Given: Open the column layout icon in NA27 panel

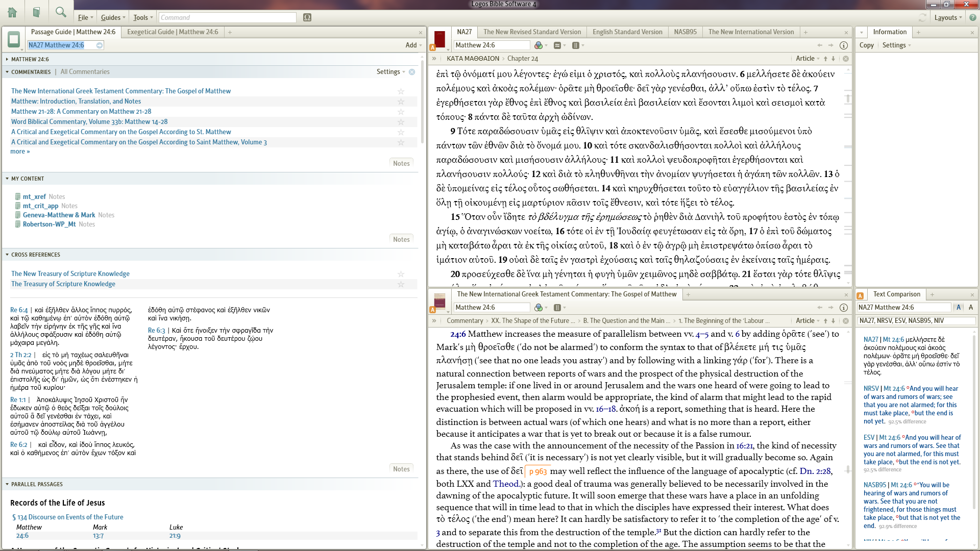Looking at the screenshot, I should pos(576,45).
